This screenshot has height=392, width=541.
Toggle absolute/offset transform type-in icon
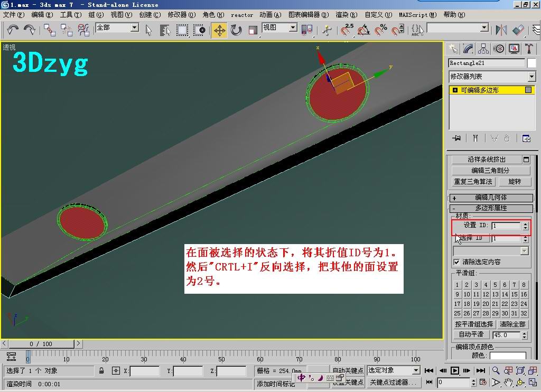[x=116, y=371]
